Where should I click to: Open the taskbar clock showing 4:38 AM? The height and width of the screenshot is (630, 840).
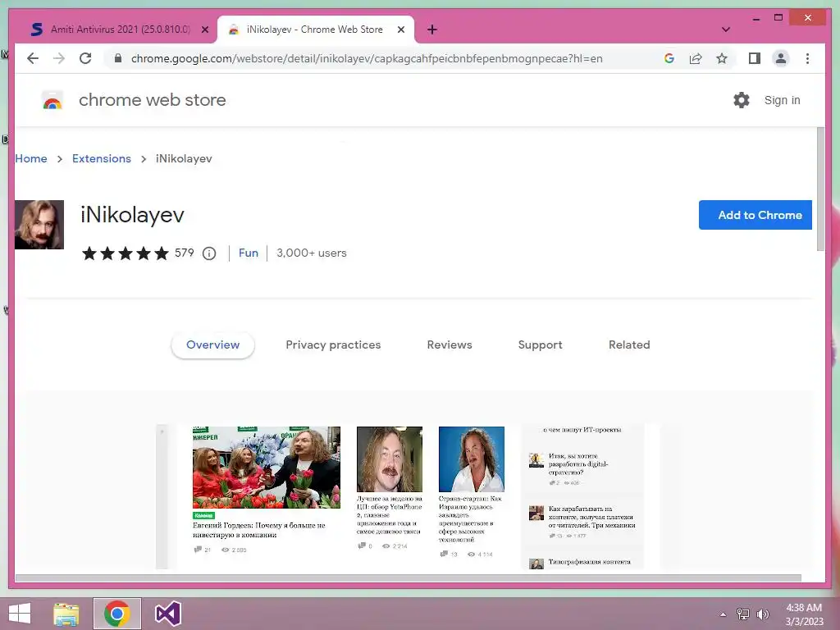coord(804,614)
